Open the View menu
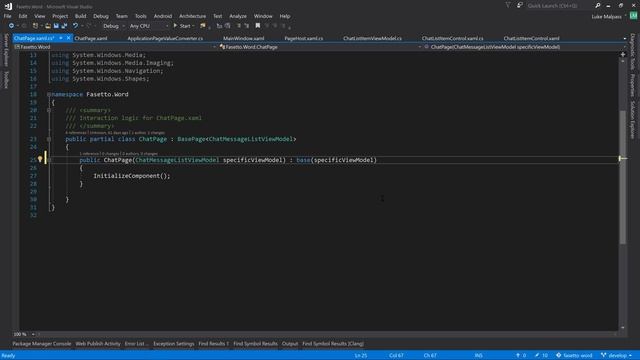The width and height of the screenshot is (640, 360). click(40, 16)
